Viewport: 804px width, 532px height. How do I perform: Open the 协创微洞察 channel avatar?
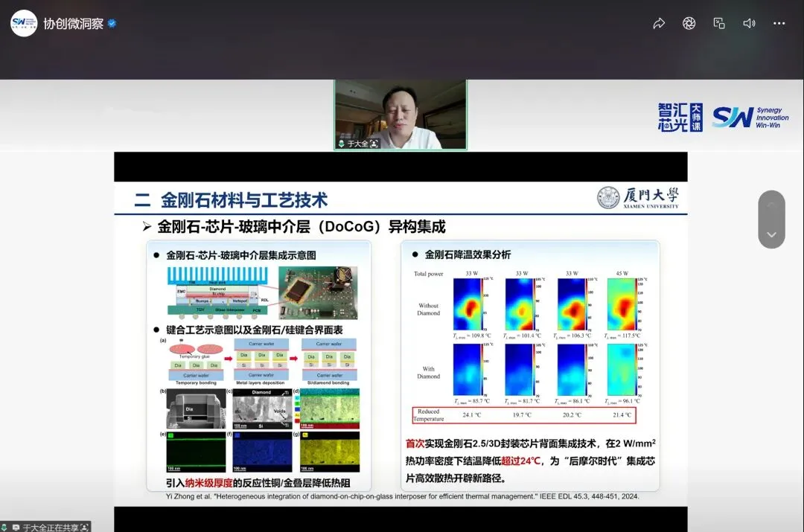pos(24,23)
